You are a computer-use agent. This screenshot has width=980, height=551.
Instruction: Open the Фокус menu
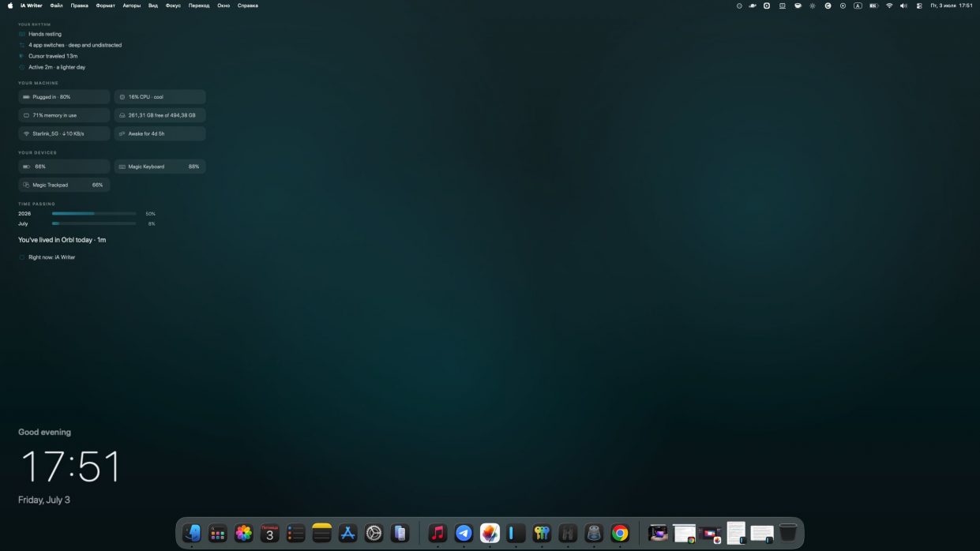173,6
